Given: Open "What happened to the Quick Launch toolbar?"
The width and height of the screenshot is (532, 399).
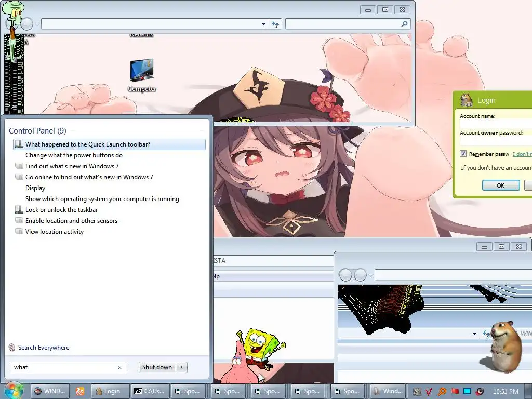Looking at the screenshot, I should (x=109, y=144).
